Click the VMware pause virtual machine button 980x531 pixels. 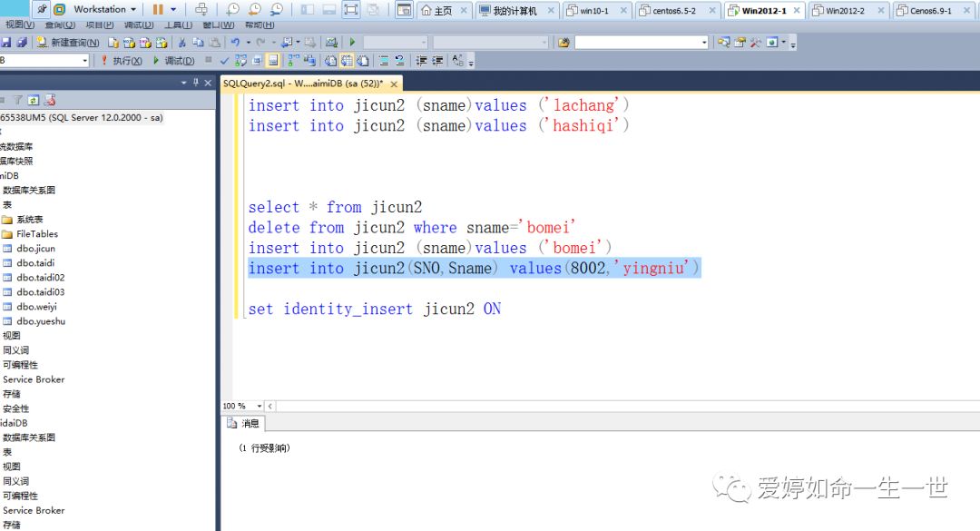158,9
